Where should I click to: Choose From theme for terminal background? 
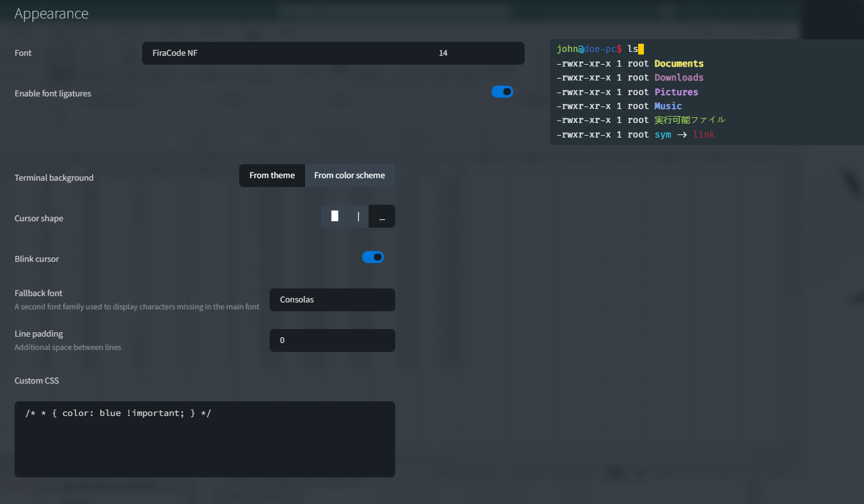point(272,176)
